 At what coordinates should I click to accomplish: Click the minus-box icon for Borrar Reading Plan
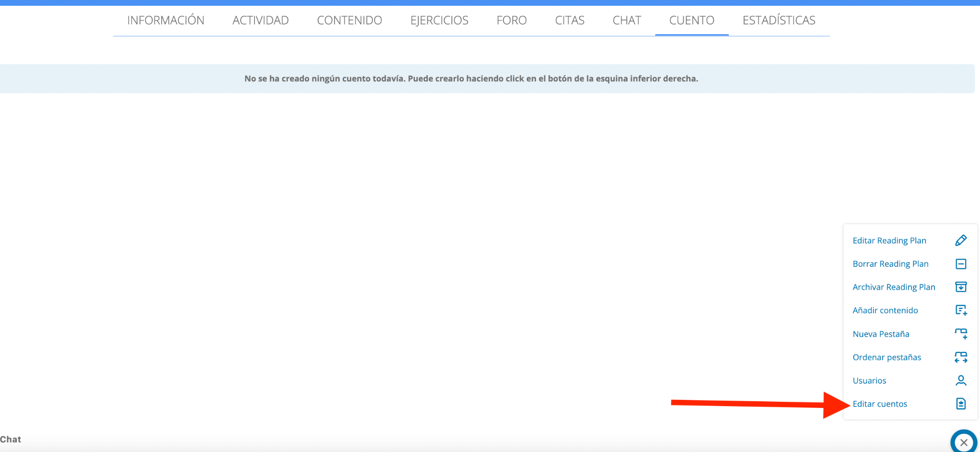tap(961, 264)
